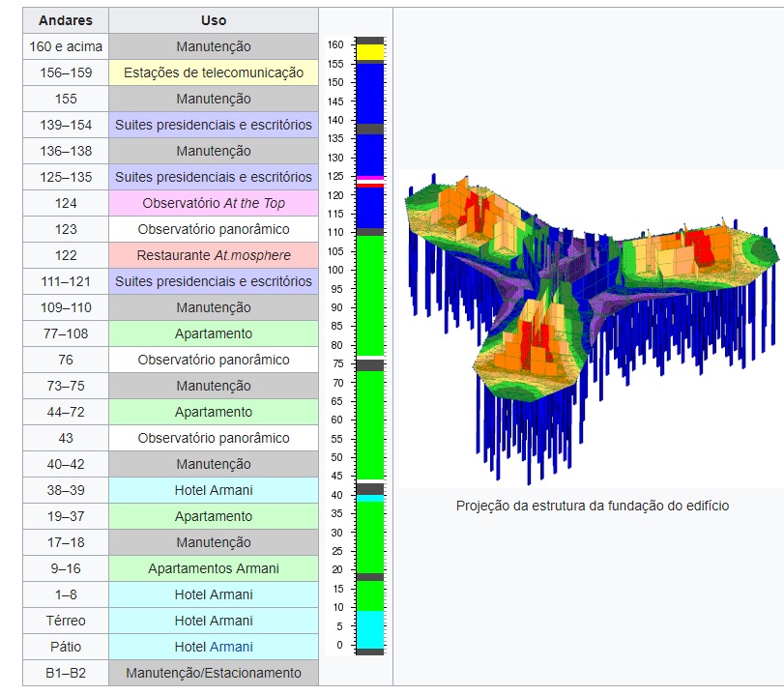Click the floor usage color bar chart
This screenshot has height=695, width=784.
click(x=356, y=345)
